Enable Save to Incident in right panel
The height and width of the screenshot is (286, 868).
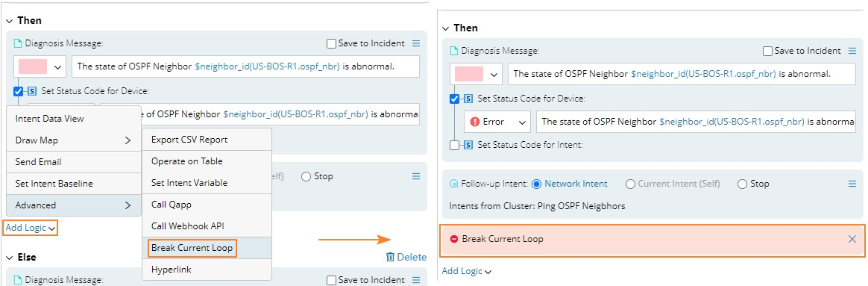768,51
